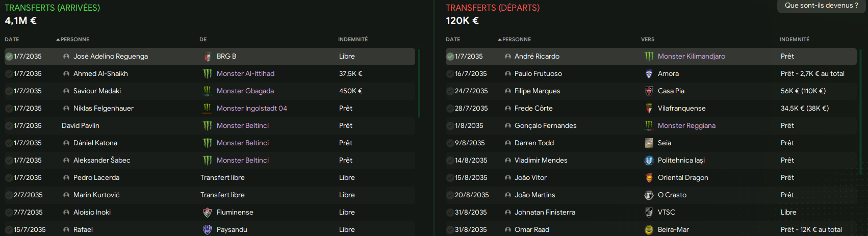Click the arrivals list vertical scrollbar

419,83
